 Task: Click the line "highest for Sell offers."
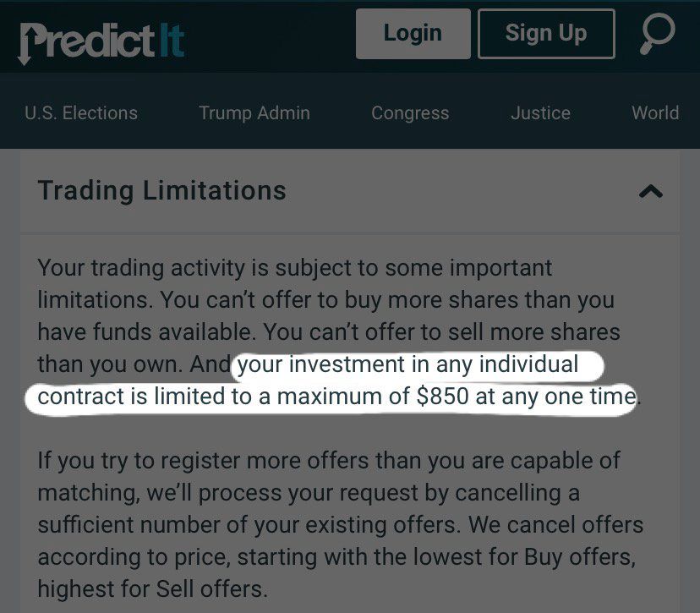tap(152, 588)
